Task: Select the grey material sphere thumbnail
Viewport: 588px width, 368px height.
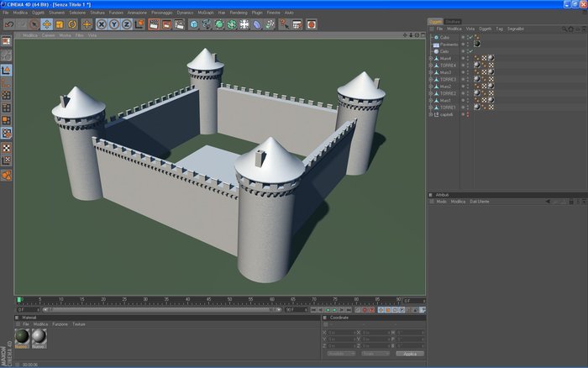Action: (x=38, y=337)
